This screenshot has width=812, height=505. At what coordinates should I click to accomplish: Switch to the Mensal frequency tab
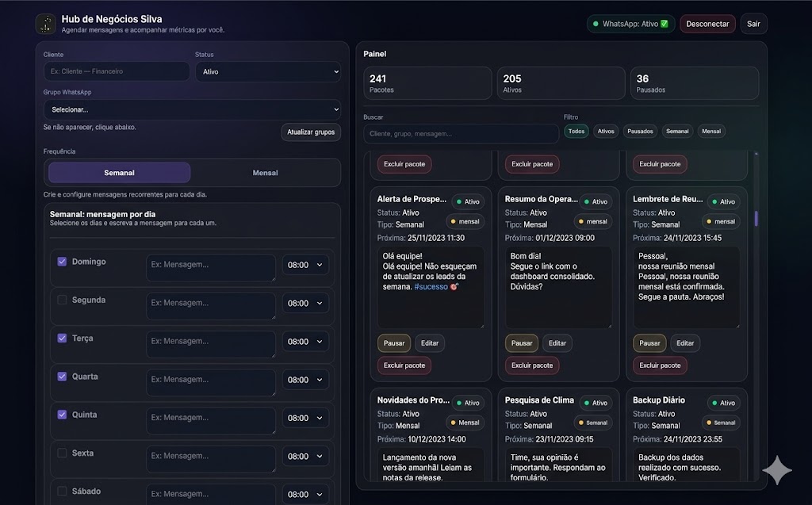coord(264,172)
